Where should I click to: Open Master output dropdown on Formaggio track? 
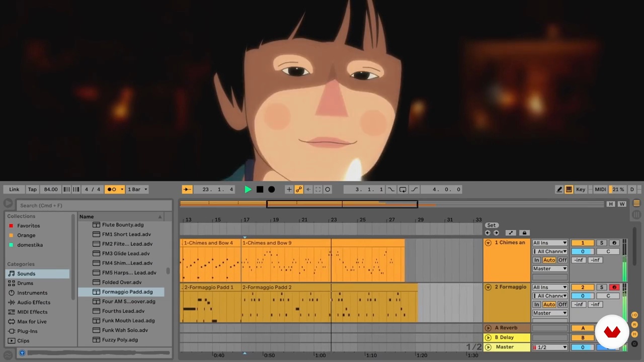point(550,313)
